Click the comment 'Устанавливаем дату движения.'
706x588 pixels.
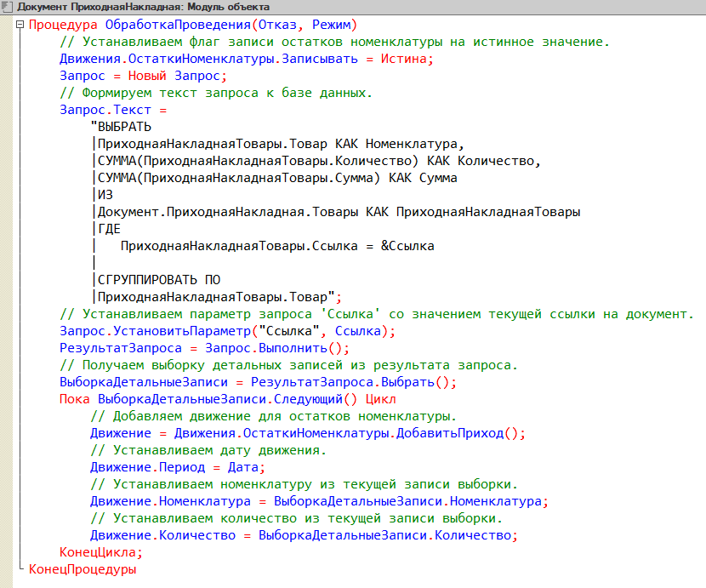click(x=208, y=450)
